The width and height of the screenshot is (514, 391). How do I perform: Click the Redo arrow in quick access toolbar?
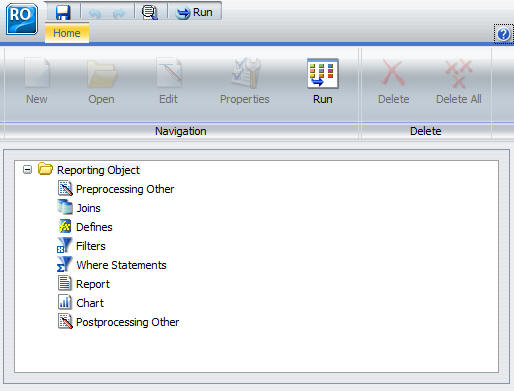119,13
